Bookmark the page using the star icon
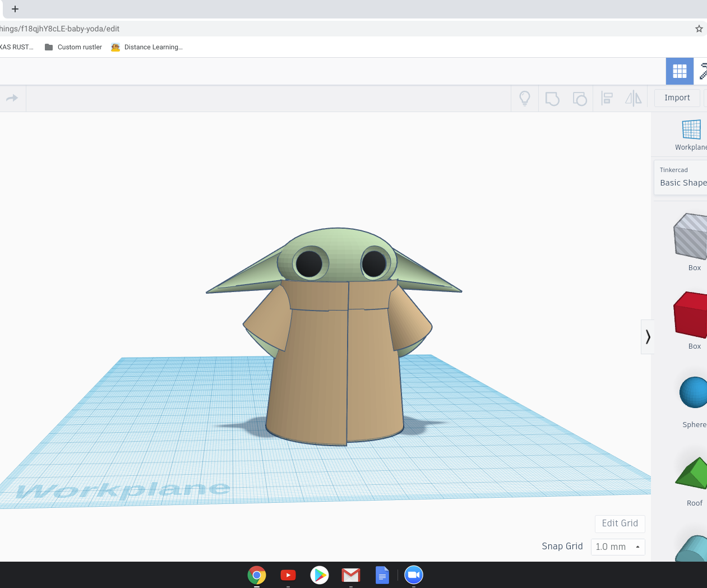707x588 pixels. [x=699, y=28]
